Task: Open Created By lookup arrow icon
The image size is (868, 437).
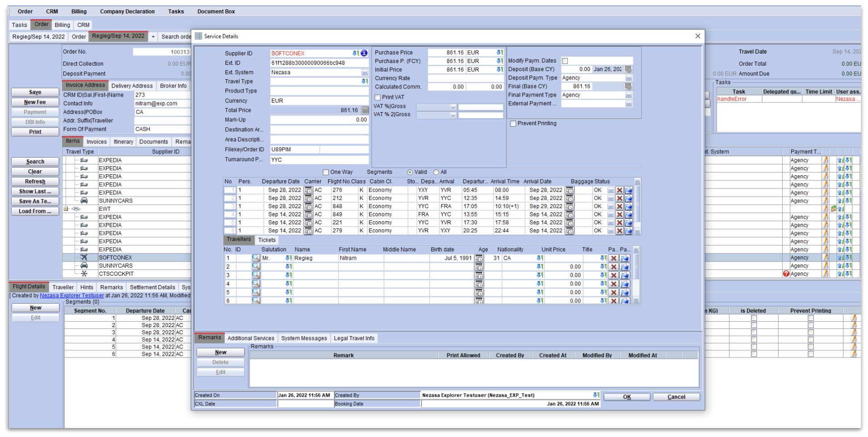Action: (596, 395)
